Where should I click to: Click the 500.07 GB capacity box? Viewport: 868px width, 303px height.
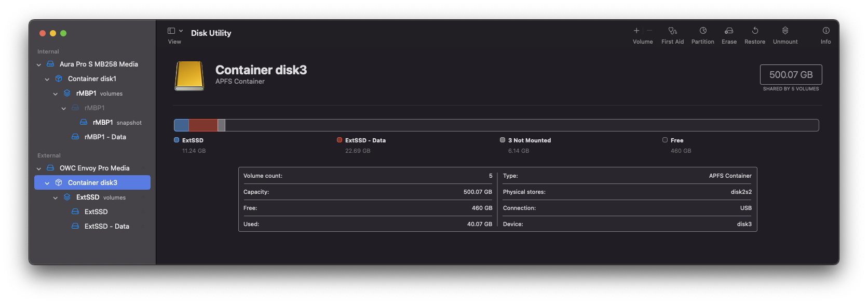[791, 74]
